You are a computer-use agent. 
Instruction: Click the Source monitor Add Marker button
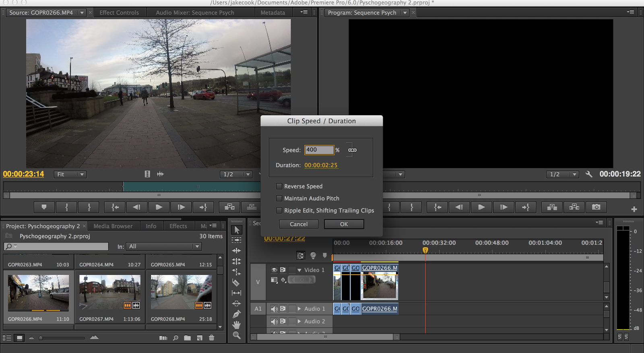(x=44, y=207)
